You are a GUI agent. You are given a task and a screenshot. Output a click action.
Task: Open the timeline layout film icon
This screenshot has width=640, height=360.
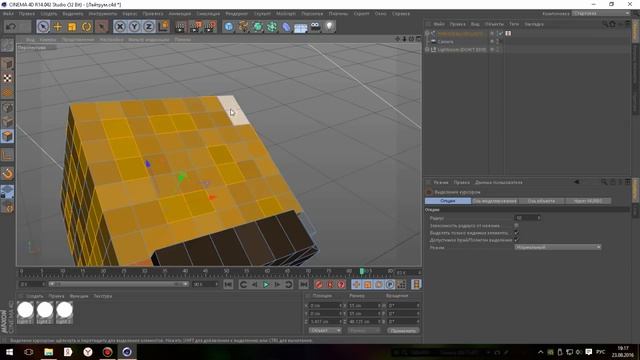(416, 284)
